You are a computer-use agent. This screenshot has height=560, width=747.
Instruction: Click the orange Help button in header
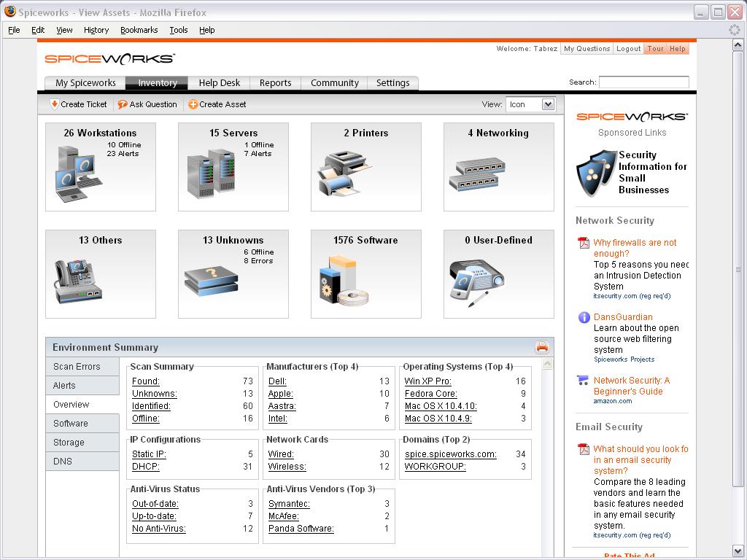[678, 49]
